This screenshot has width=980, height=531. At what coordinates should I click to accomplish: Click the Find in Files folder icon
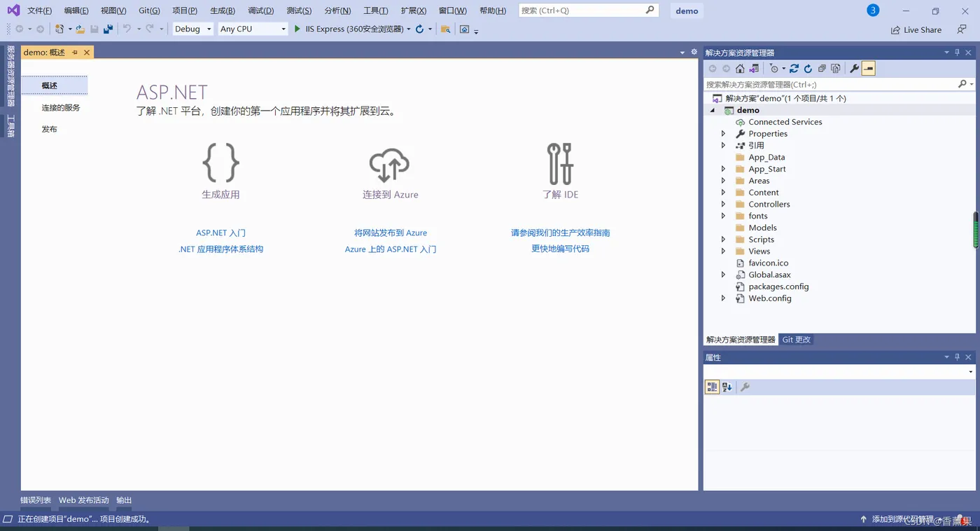(445, 29)
